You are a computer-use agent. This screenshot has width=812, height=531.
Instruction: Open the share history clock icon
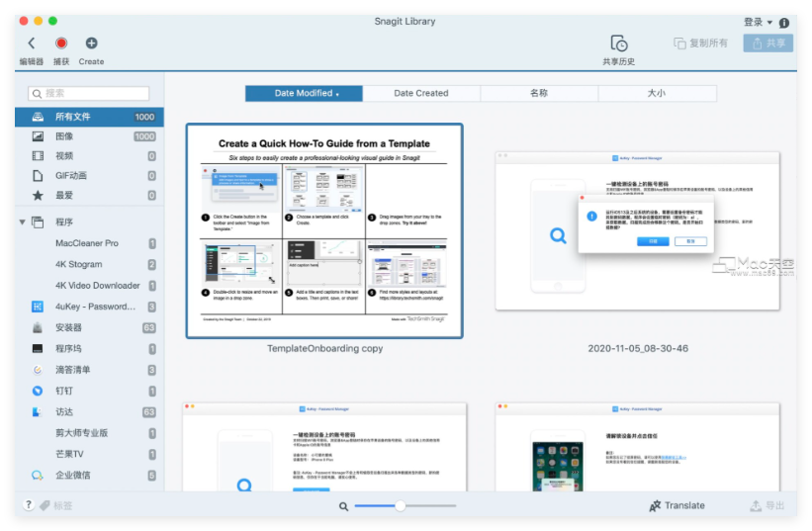point(619,44)
